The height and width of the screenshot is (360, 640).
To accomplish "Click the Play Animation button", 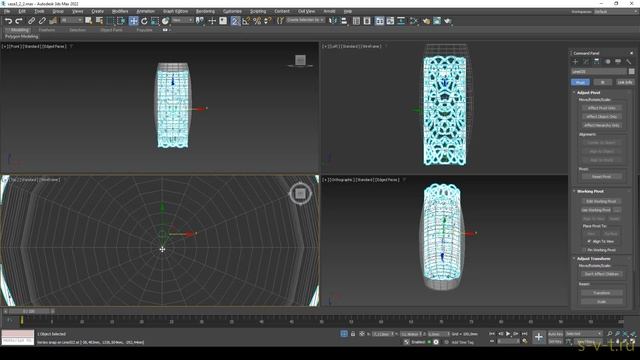I will (x=508, y=334).
